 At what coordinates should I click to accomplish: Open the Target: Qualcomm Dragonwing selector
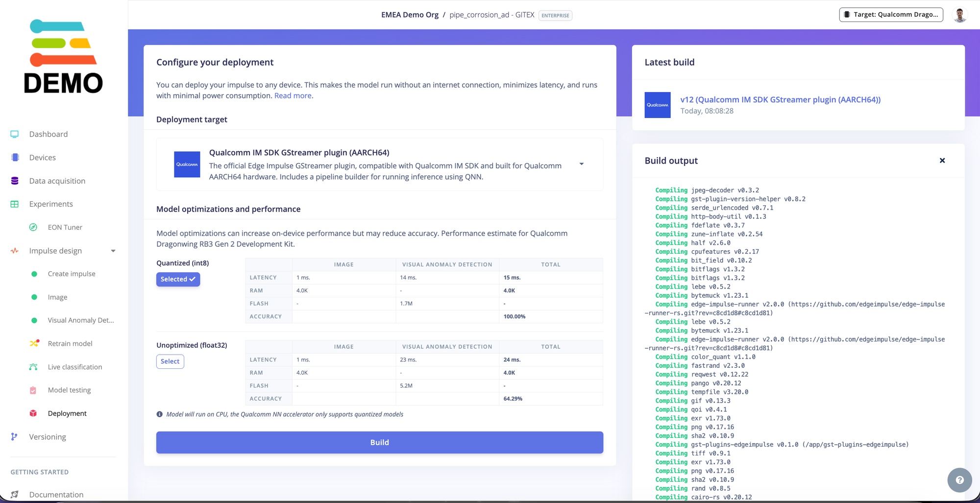pyautogui.click(x=891, y=15)
